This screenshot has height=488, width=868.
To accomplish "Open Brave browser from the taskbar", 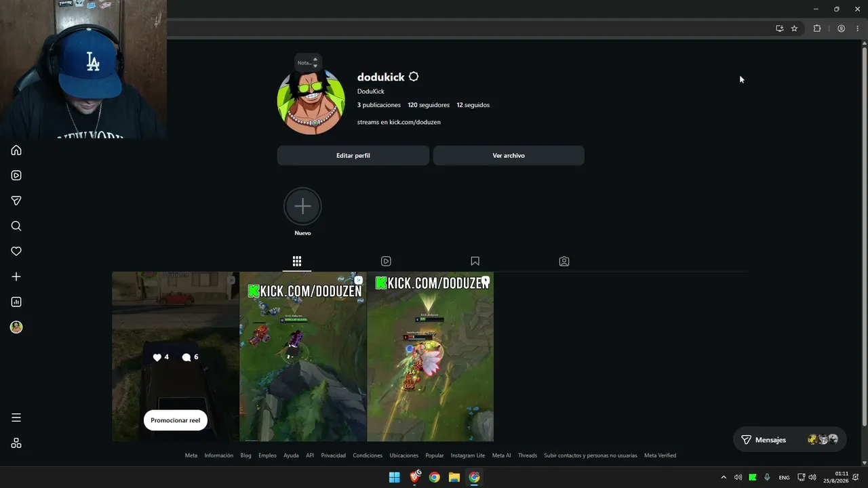I will pyautogui.click(x=414, y=477).
